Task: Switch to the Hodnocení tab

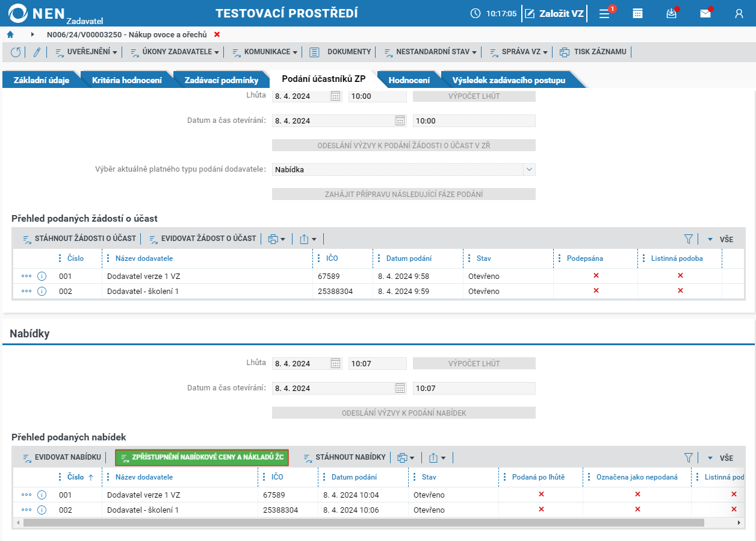Action: [409, 80]
